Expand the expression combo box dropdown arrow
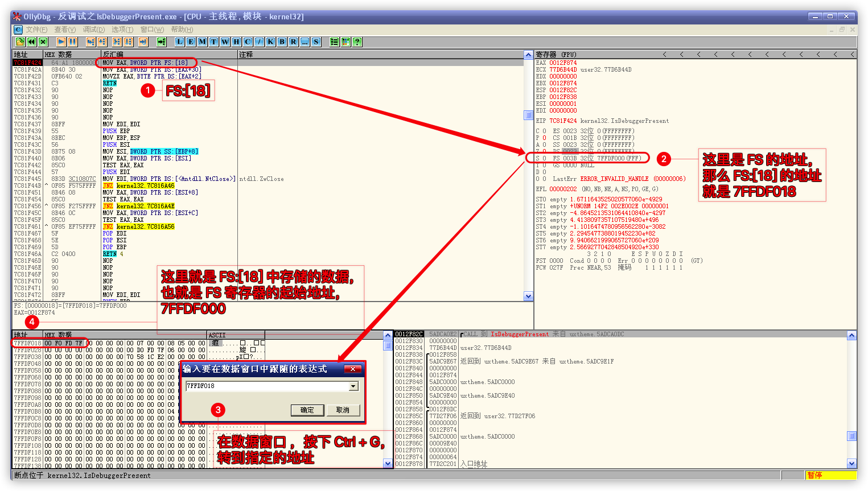The width and height of the screenshot is (868, 491). coord(353,386)
